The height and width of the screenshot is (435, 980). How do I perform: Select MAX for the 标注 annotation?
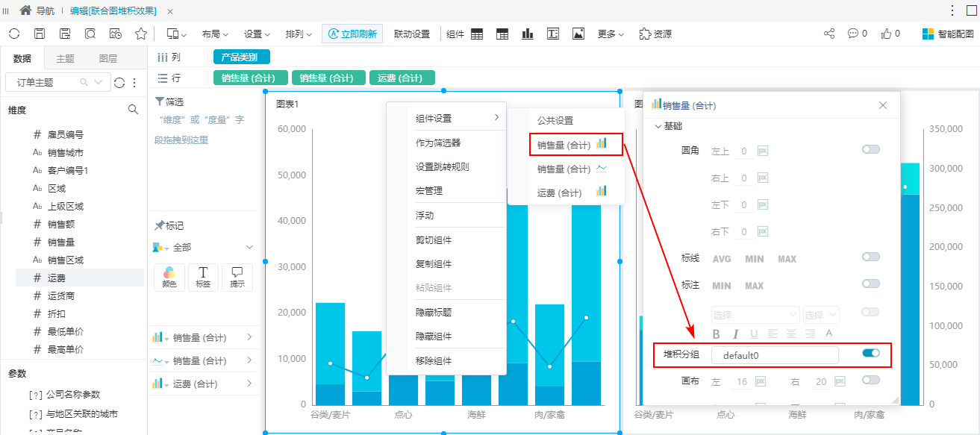pyautogui.click(x=755, y=286)
